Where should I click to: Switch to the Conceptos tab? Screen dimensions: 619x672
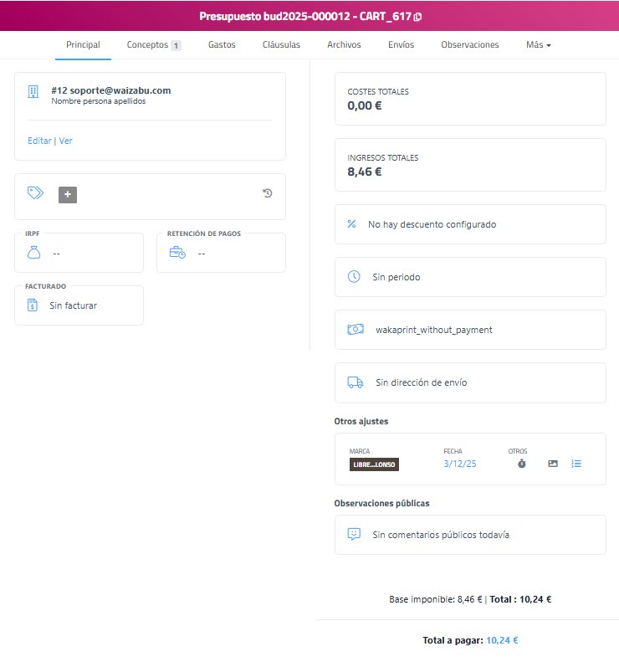(153, 45)
